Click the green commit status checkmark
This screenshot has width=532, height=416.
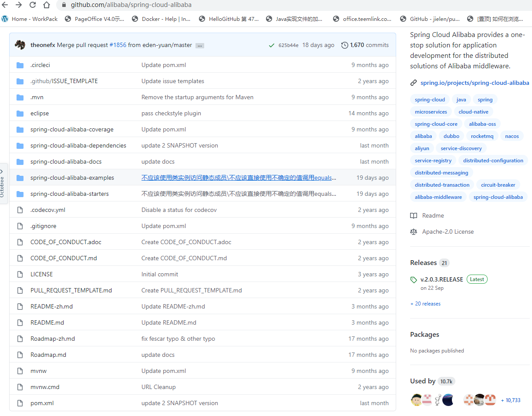(272, 45)
